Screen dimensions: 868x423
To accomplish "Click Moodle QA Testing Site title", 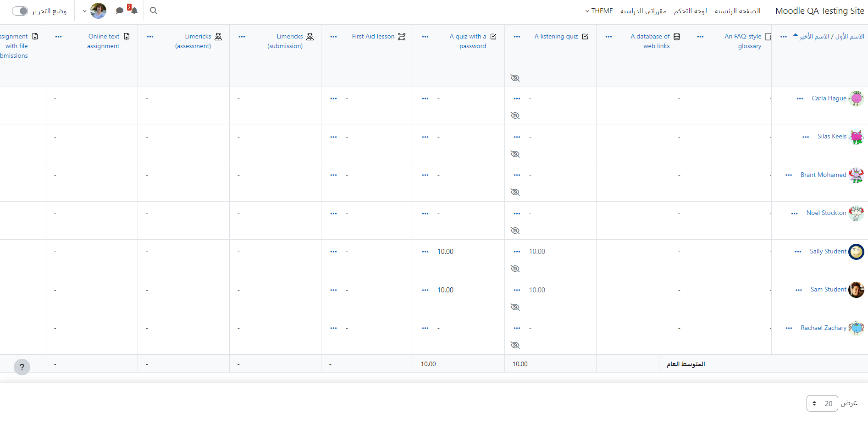I will pyautogui.click(x=820, y=11).
